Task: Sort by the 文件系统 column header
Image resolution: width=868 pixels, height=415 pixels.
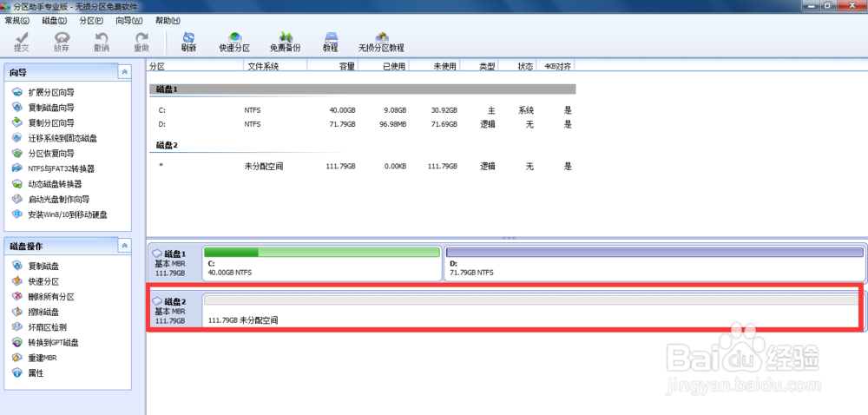Action: pos(275,66)
